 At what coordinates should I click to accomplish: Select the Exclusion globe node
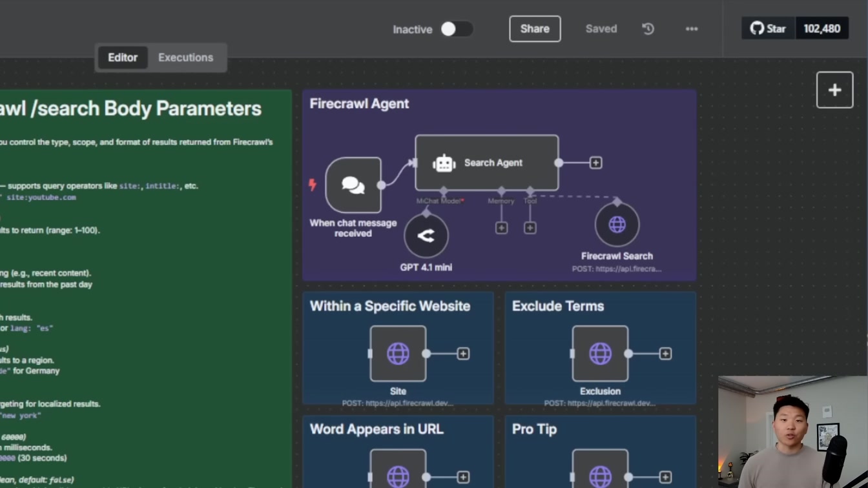pos(600,354)
